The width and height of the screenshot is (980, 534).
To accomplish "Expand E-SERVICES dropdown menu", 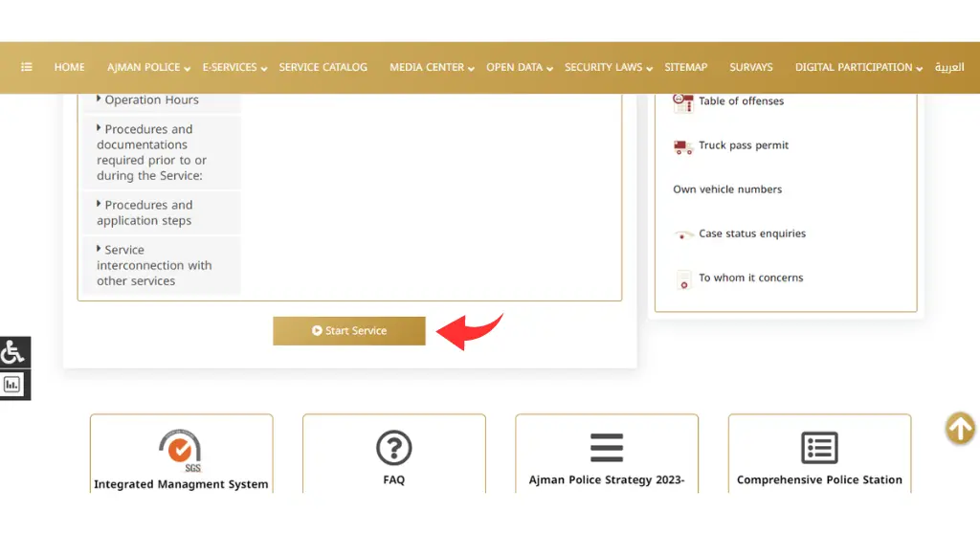I will 234,67.
